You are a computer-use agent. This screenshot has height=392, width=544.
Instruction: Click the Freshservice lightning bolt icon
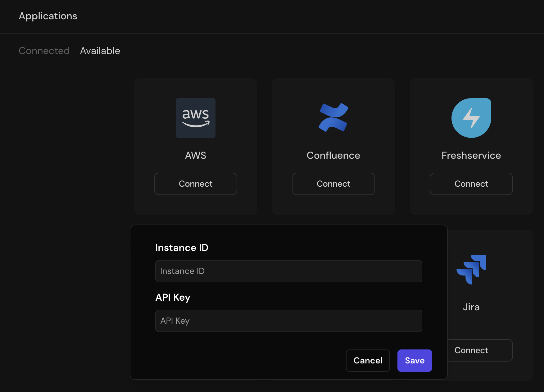pos(471,118)
